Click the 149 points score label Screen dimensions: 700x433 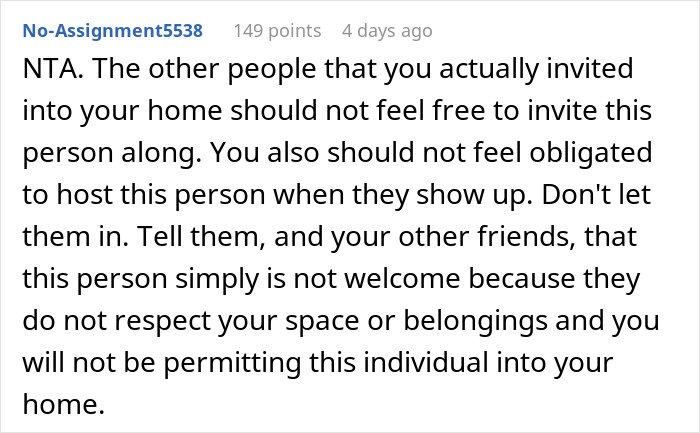277,31
